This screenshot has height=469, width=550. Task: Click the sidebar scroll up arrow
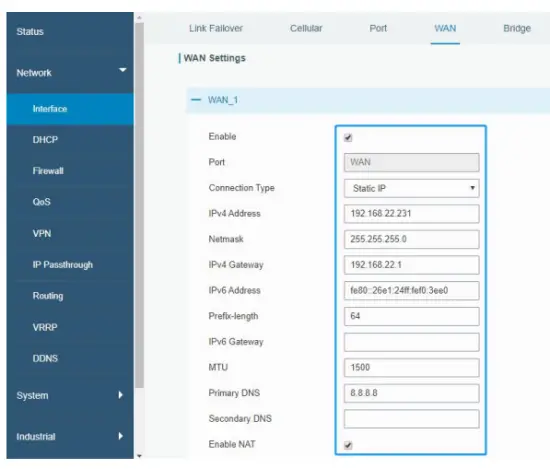[139, 17]
